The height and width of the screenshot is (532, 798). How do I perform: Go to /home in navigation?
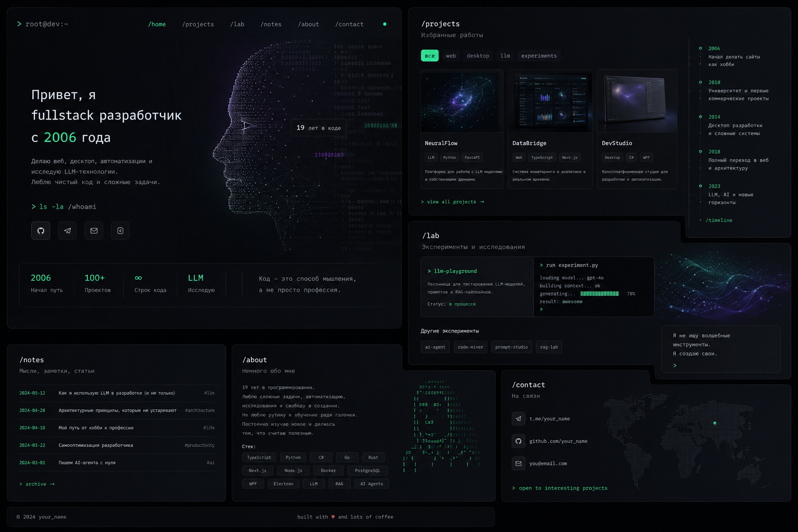point(157,24)
